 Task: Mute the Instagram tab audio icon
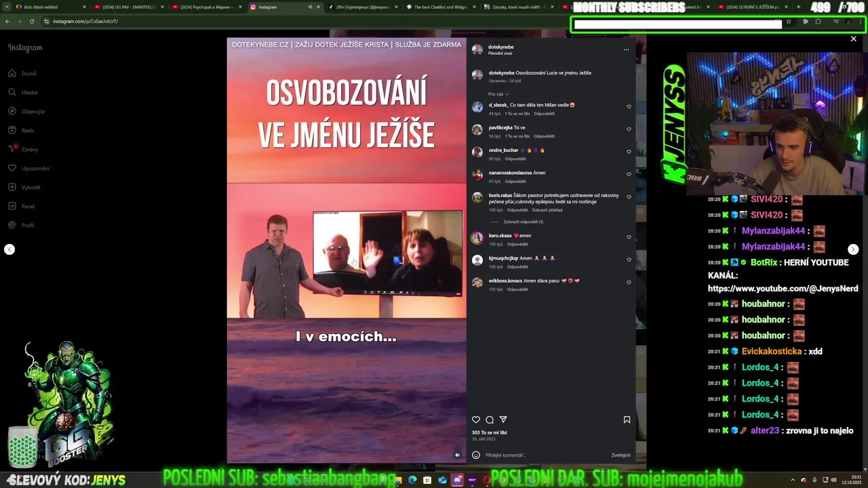click(x=310, y=7)
